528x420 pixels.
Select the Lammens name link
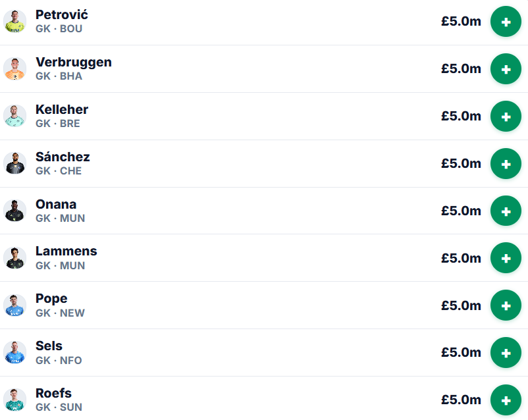[x=66, y=251]
